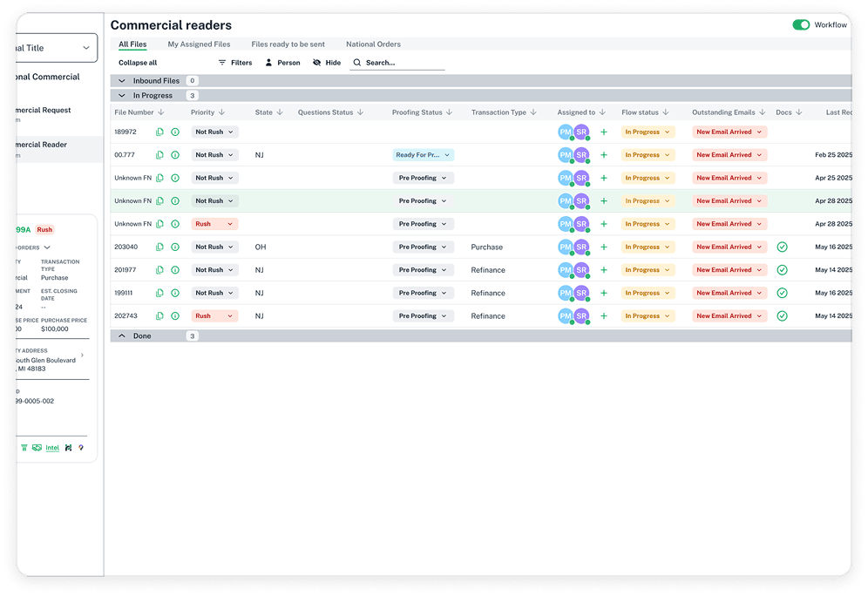Sort the Priority column
Screen dimensions: 868x596
pyautogui.click(x=222, y=112)
